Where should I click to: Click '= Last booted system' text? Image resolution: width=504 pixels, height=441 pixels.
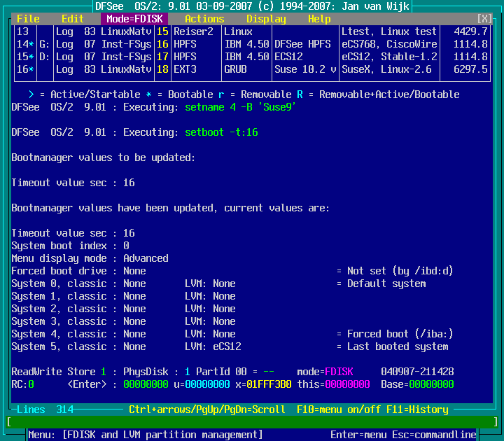click(x=393, y=346)
